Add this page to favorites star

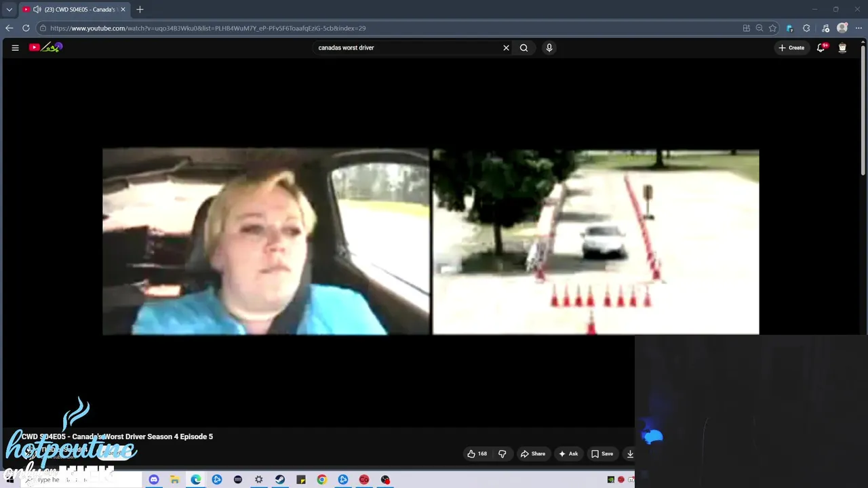[x=772, y=28]
